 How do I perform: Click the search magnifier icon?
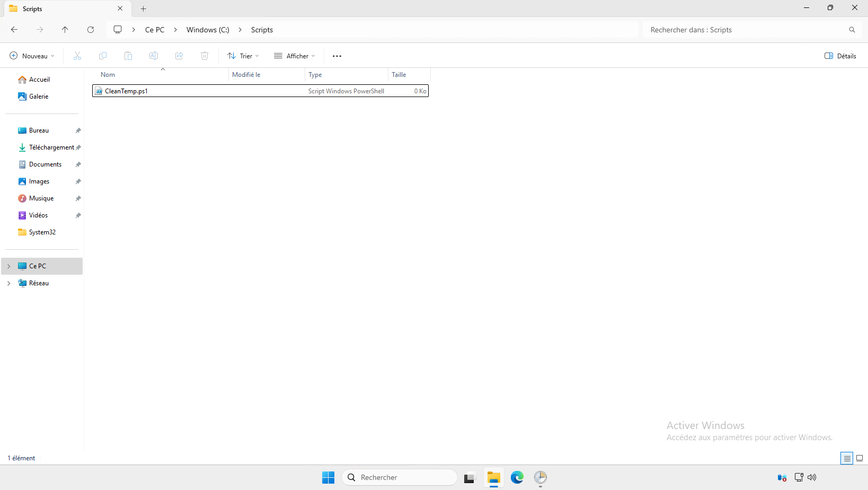[852, 30]
